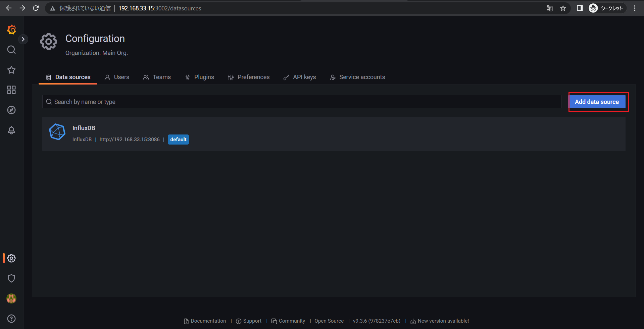Open the Alerting bell icon

[11, 130]
